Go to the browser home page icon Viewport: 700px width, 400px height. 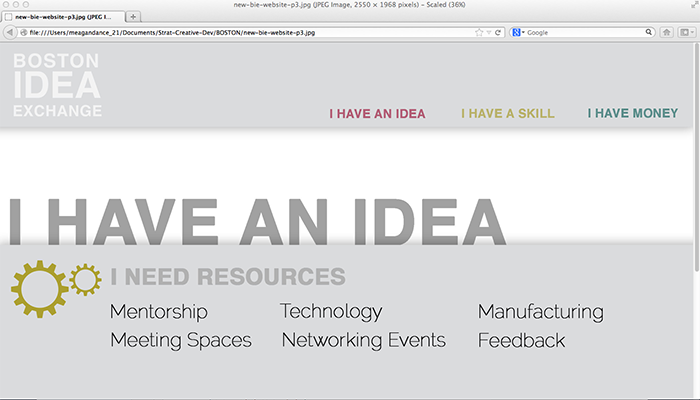tap(667, 32)
